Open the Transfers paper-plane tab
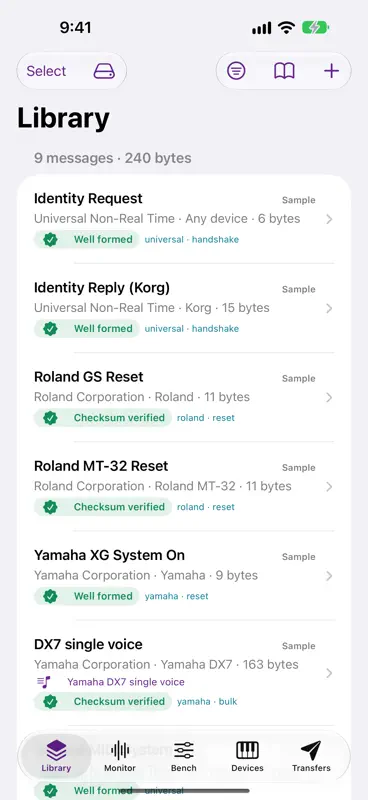The image size is (368, 800). click(311, 756)
